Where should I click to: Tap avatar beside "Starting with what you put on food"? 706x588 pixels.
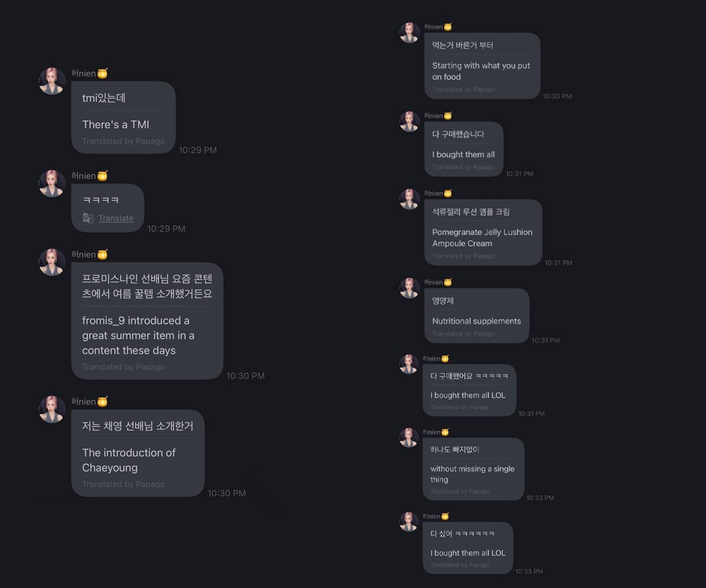click(x=409, y=32)
